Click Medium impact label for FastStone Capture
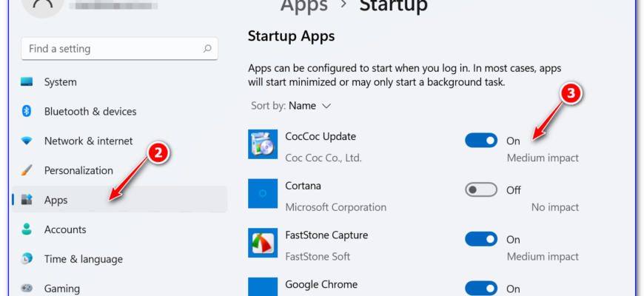This screenshot has height=296, width=644. (x=543, y=257)
